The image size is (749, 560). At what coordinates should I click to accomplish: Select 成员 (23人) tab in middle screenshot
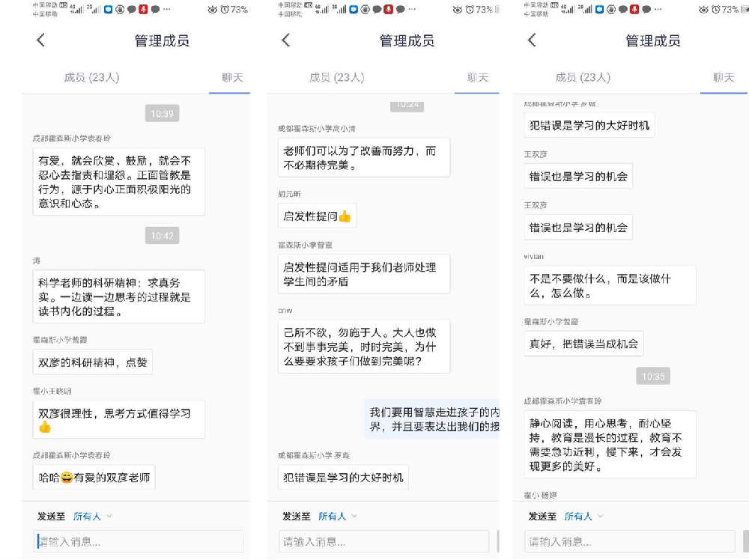click(336, 77)
